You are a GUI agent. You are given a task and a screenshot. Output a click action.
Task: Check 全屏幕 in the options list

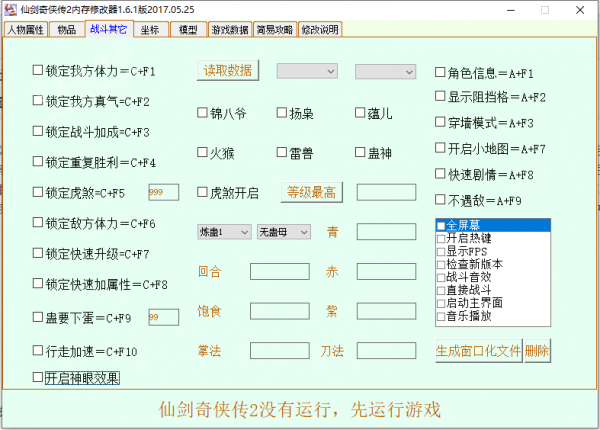[x=441, y=225]
